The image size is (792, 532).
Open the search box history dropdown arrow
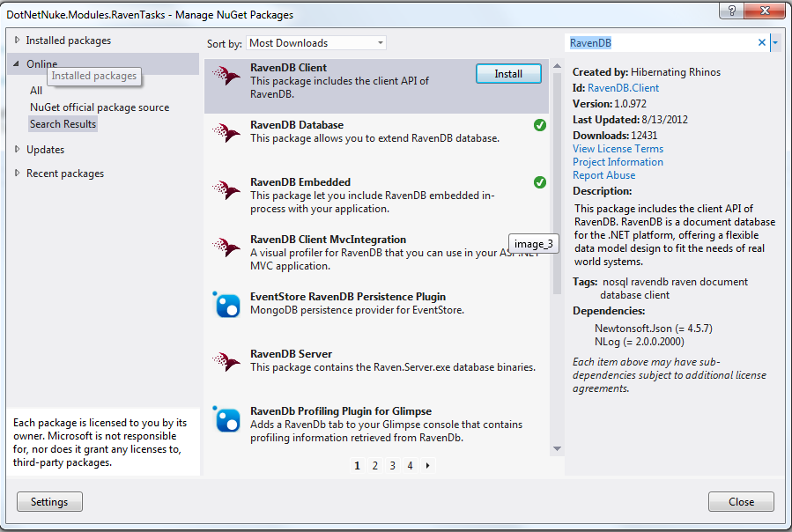[x=774, y=43]
